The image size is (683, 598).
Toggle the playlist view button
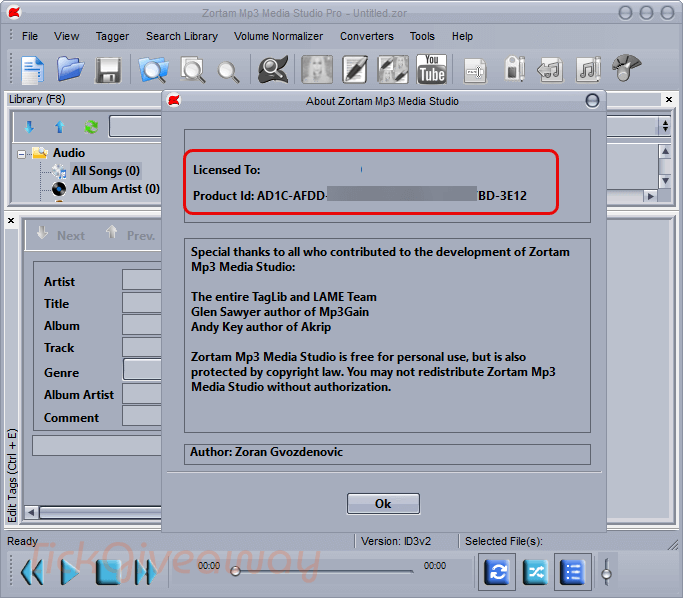tap(572, 572)
